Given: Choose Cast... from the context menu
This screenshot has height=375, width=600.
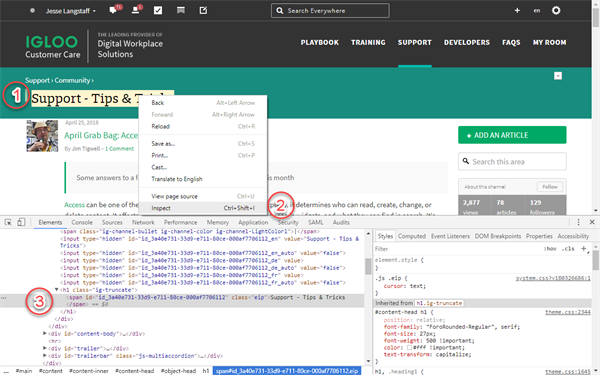Looking at the screenshot, I should click(203, 167).
